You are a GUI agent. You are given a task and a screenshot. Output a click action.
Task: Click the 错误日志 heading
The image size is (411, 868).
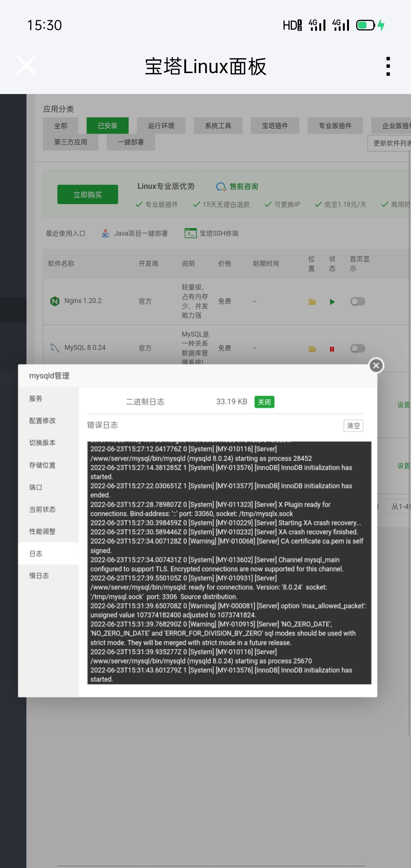pos(102,425)
